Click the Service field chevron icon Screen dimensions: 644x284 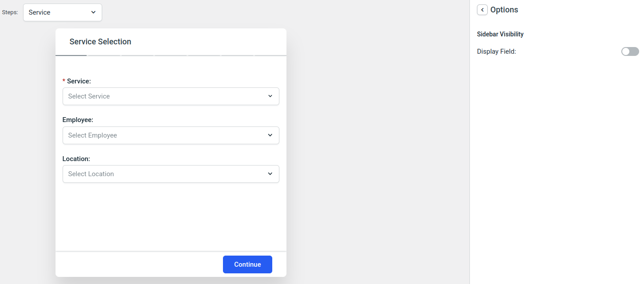270,96
